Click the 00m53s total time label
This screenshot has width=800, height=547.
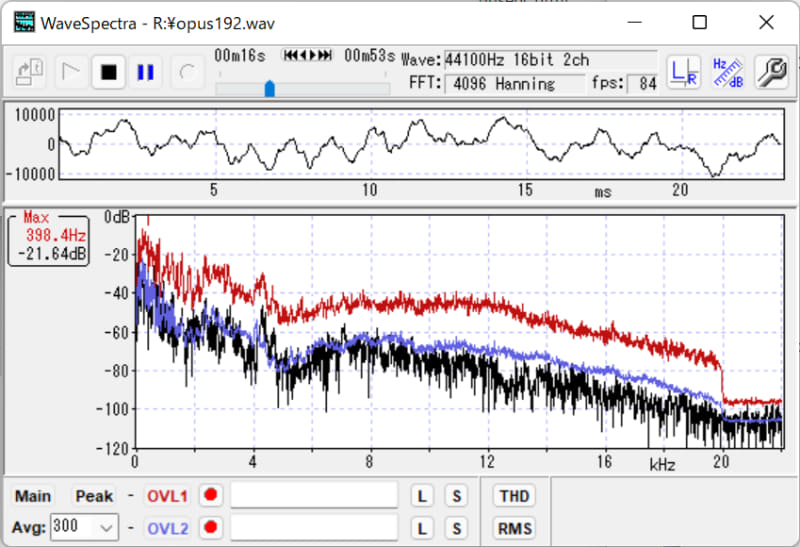tap(369, 55)
